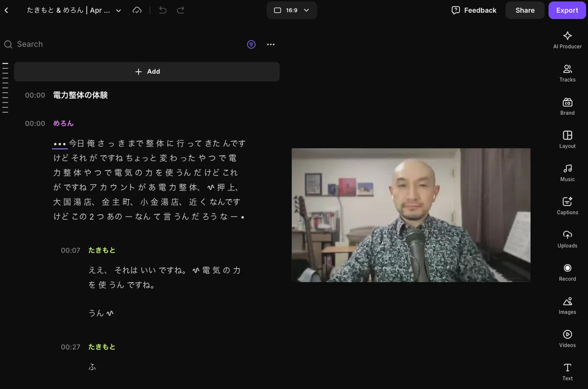
Task: Open the Music panel
Action: point(567,173)
